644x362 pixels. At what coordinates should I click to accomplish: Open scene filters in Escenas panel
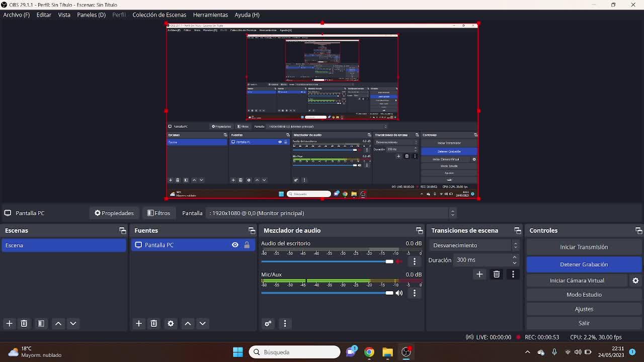(x=41, y=323)
